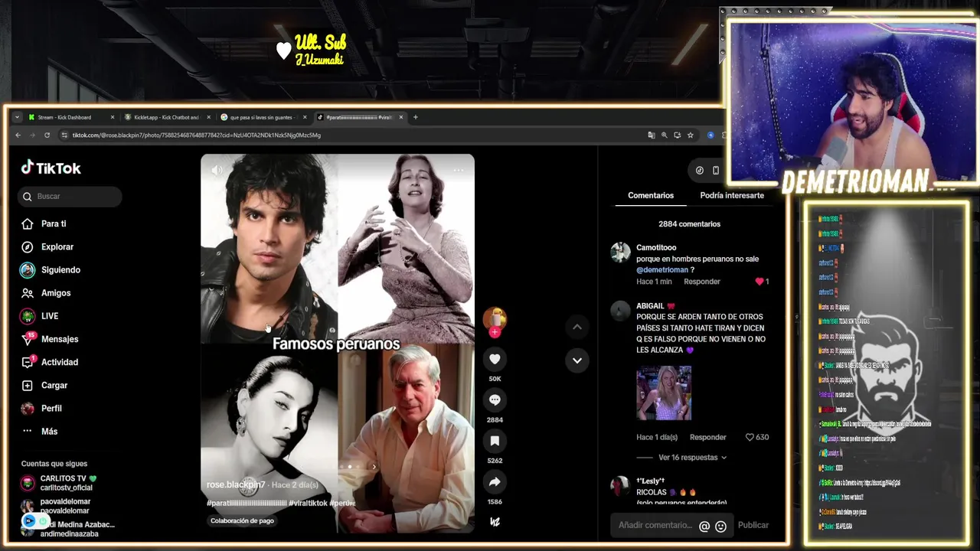Click the Buscar search field

point(70,197)
